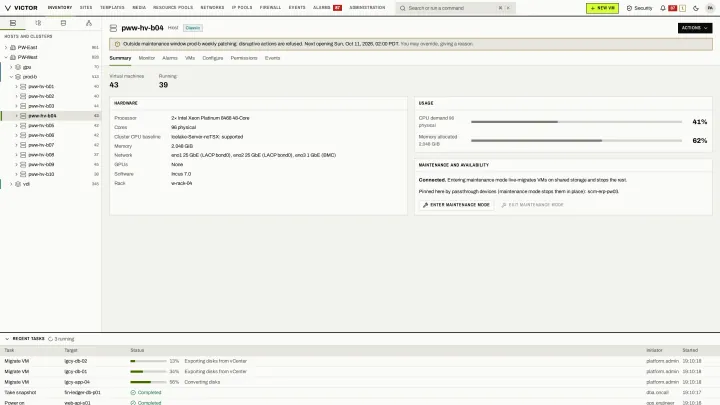Click the host icon next to pww-hv-b01
Screen dimensions: 720x405
click(23, 86)
